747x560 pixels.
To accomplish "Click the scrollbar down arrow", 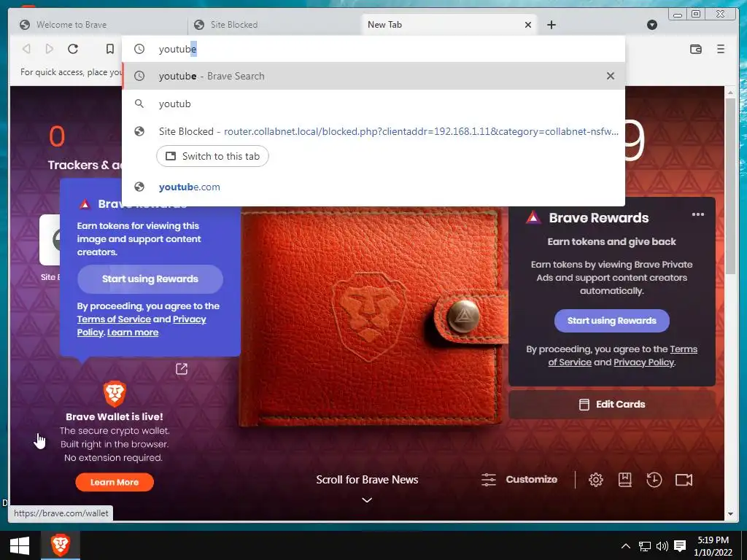I will [731, 514].
